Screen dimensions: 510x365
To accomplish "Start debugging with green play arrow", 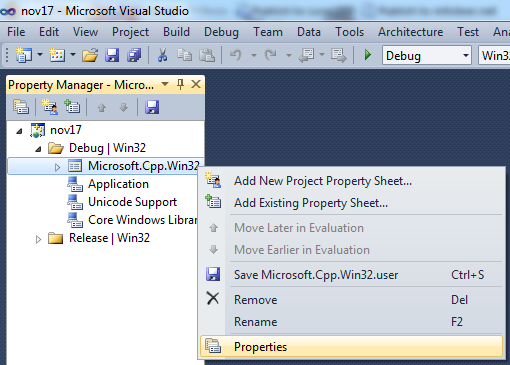I will (368, 55).
